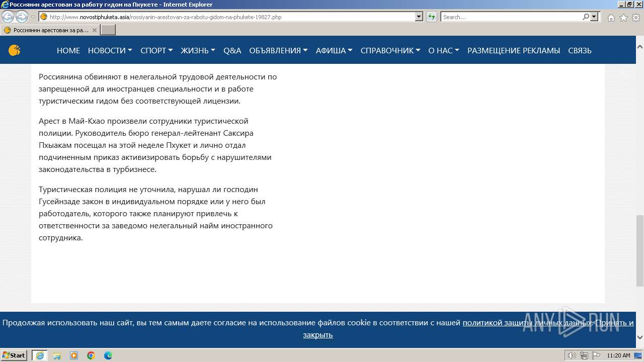Click the network tray icon
The image size is (644, 362).
584,355
